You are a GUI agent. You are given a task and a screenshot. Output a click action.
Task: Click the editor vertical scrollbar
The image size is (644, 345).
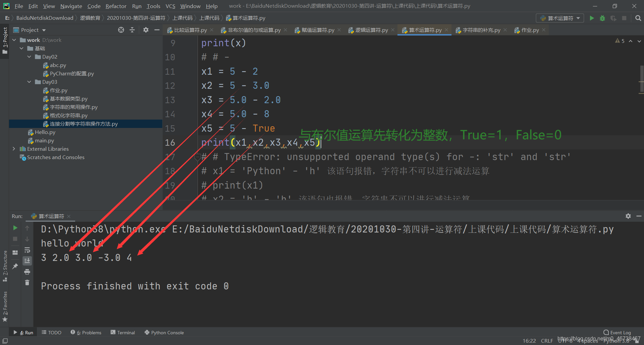point(642,79)
